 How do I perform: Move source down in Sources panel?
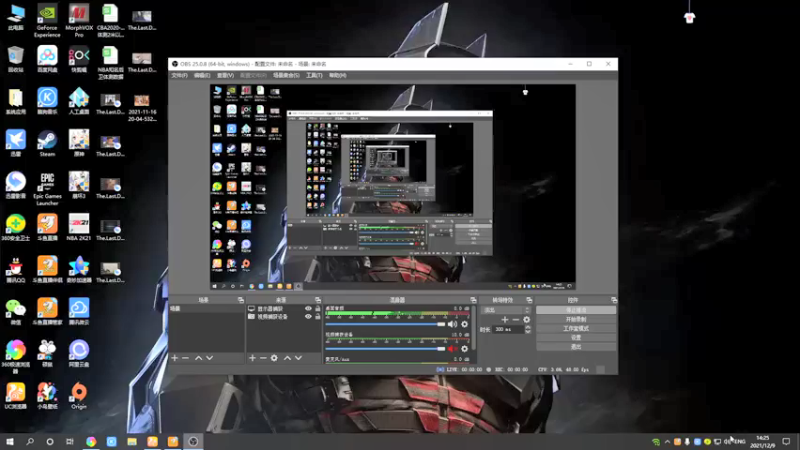(298, 358)
